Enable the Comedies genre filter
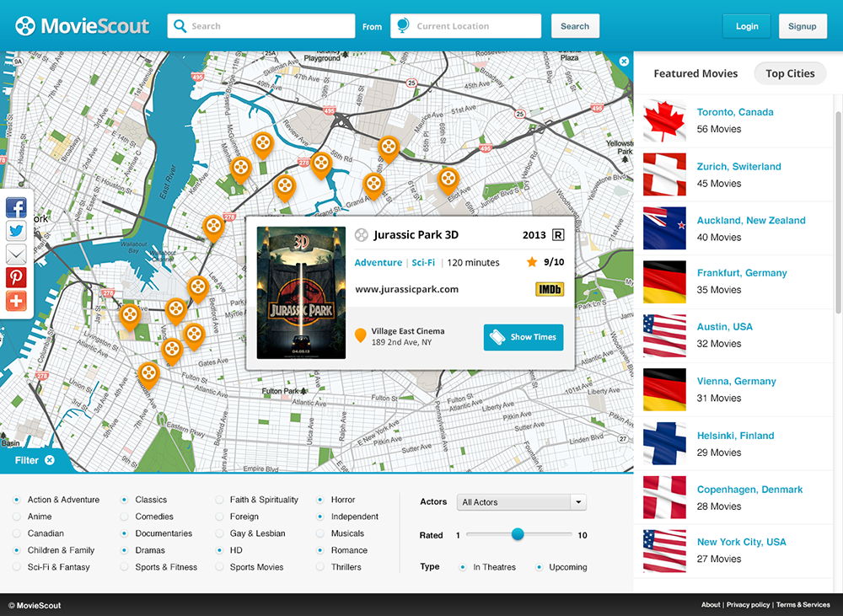This screenshot has width=843, height=616. 124,517
